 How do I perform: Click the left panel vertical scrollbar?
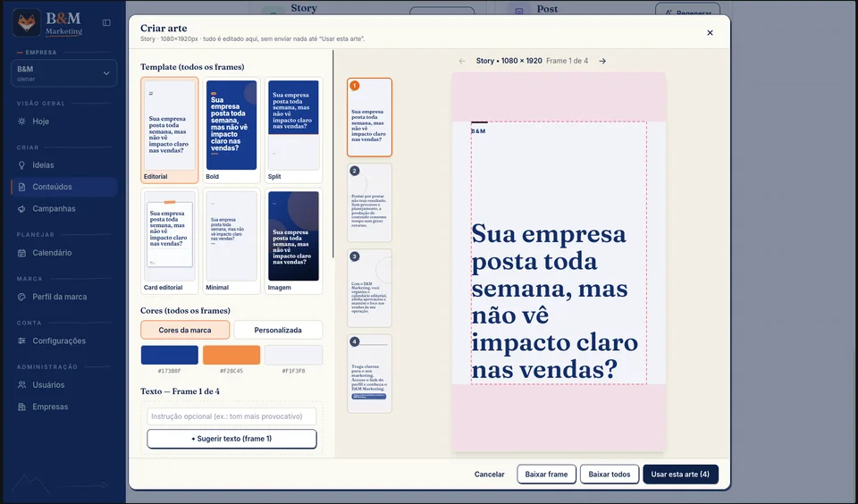click(333, 155)
